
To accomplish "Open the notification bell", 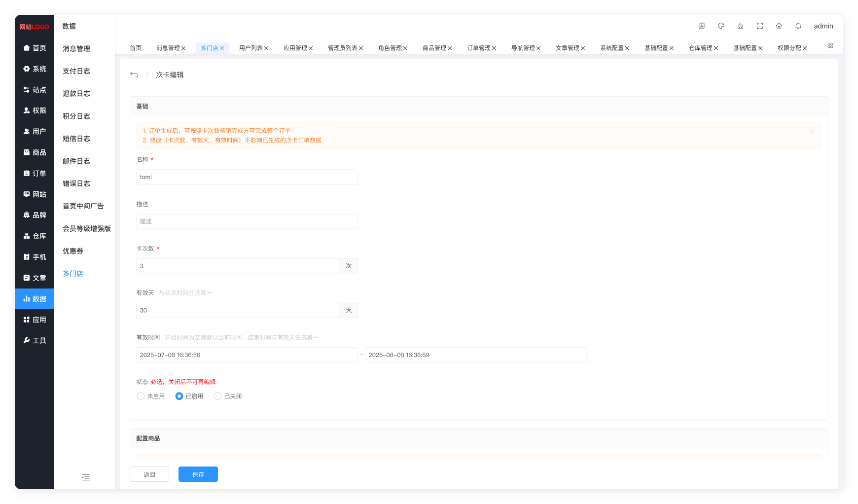I will pos(798,26).
